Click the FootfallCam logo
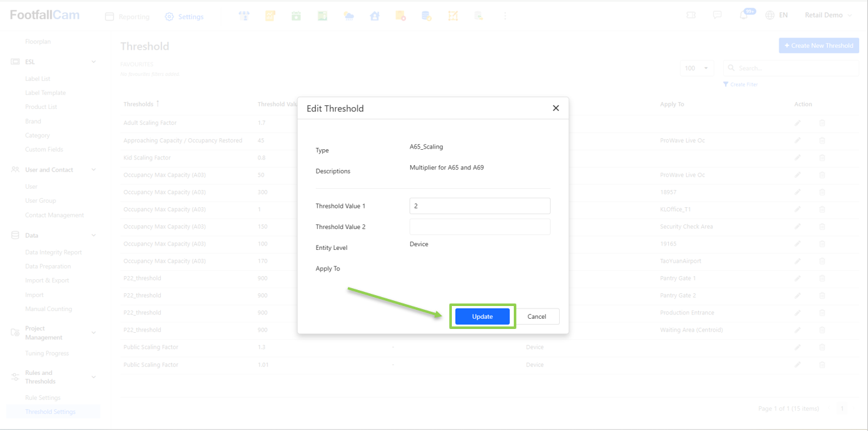The height and width of the screenshot is (431, 868). 45,15
